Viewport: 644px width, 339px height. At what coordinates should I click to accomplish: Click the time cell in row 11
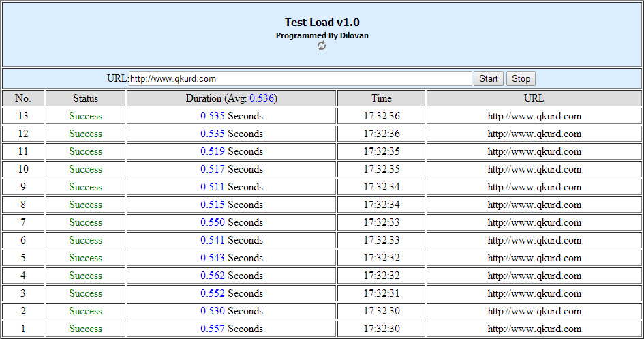point(381,151)
